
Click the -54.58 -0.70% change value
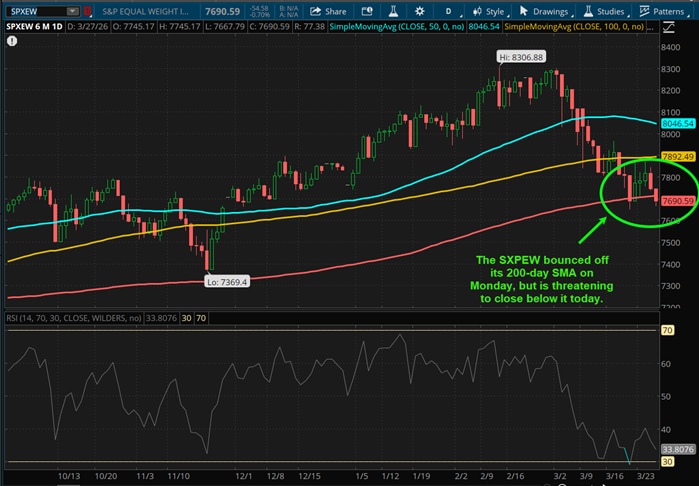pos(259,12)
